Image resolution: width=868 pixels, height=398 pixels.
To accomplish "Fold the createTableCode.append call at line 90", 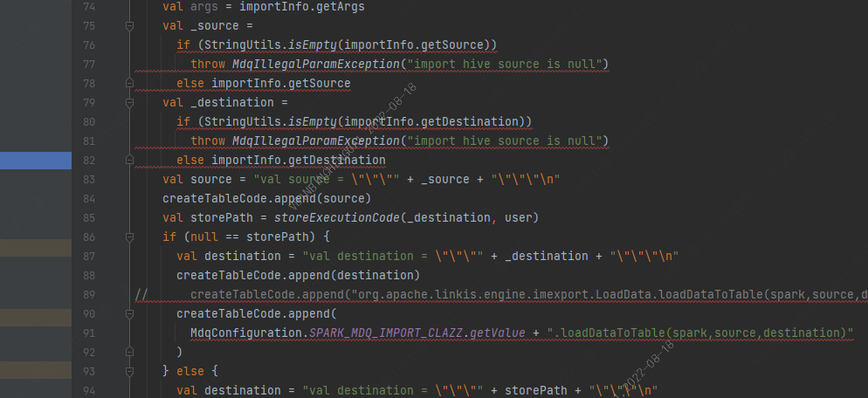I will (129, 314).
